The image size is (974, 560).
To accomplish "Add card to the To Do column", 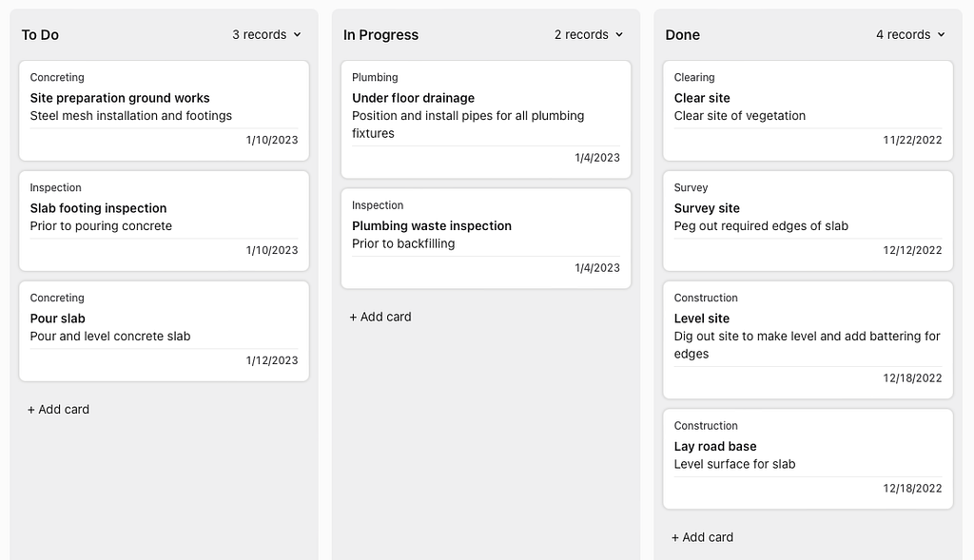I will pyautogui.click(x=58, y=410).
